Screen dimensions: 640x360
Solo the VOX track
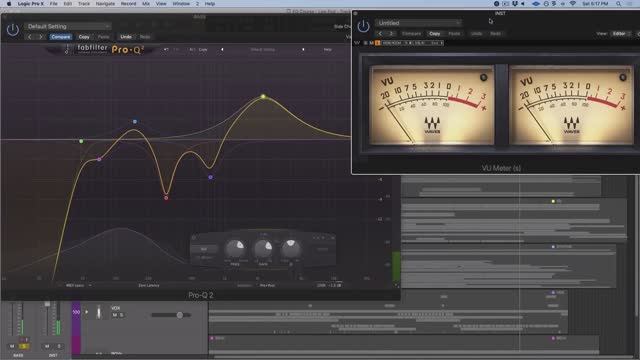point(122,315)
